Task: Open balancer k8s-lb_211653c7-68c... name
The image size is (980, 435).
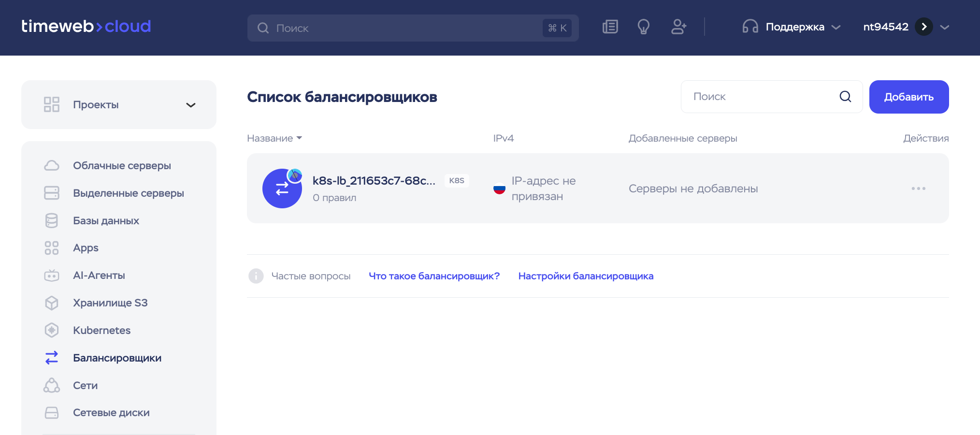Action: tap(374, 181)
